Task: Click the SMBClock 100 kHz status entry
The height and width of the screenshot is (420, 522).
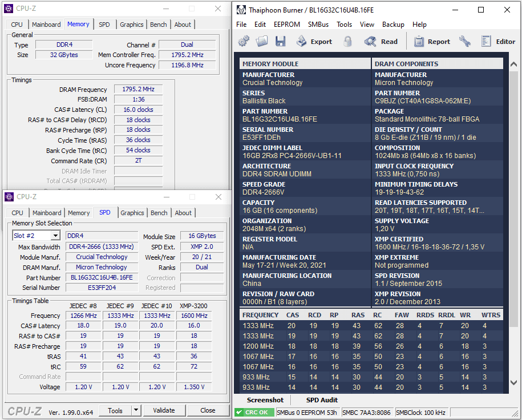Action: click(420, 413)
